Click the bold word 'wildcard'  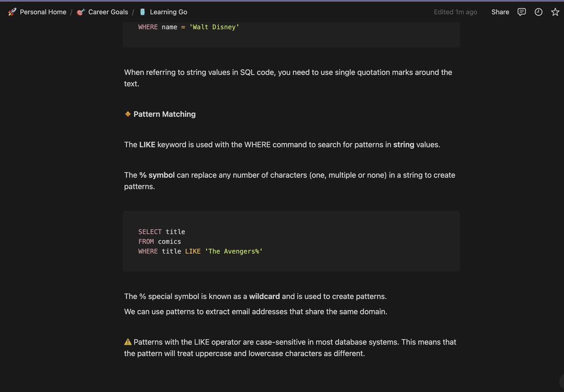264,297
